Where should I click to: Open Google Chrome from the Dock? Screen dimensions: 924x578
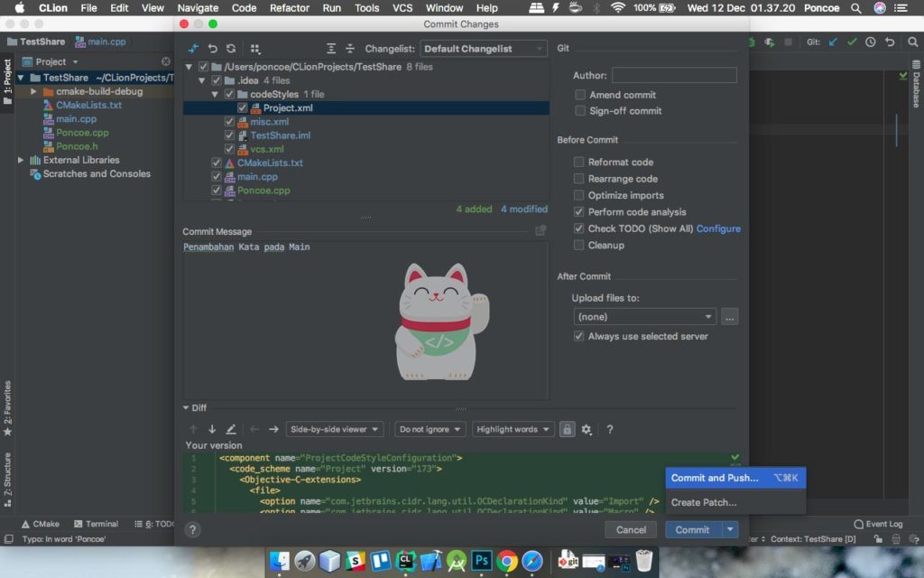[x=507, y=560]
